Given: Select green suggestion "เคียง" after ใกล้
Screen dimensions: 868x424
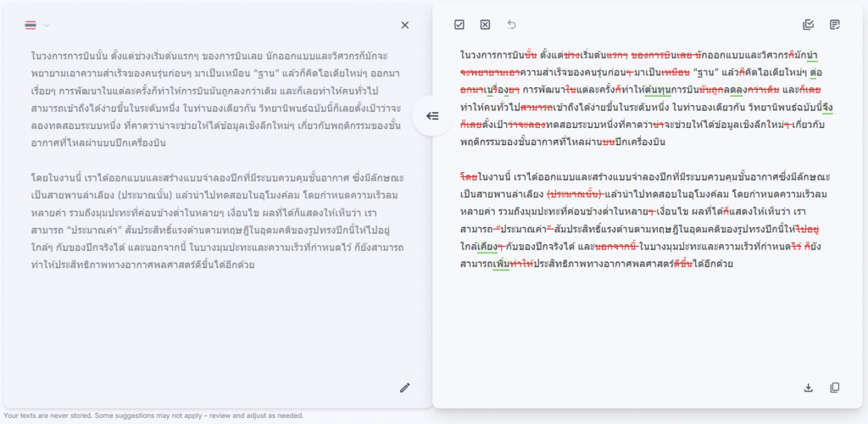Looking at the screenshot, I should click(x=486, y=246).
